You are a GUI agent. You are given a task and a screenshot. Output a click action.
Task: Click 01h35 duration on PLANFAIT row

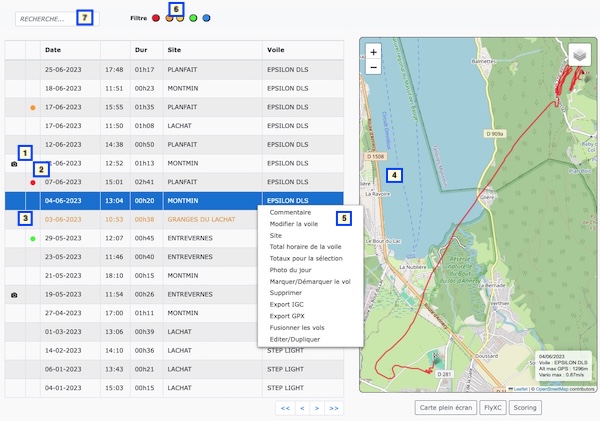pyautogui.click(x=147, y=107)
